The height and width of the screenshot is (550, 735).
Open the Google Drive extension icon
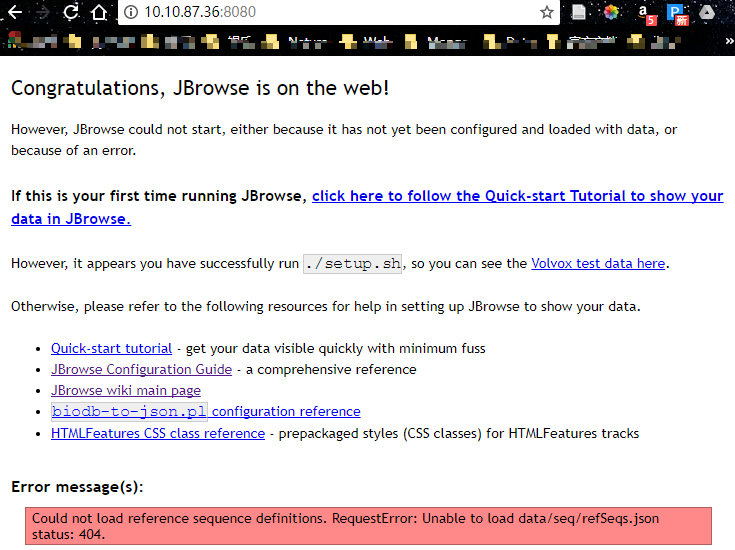[707, 12]
